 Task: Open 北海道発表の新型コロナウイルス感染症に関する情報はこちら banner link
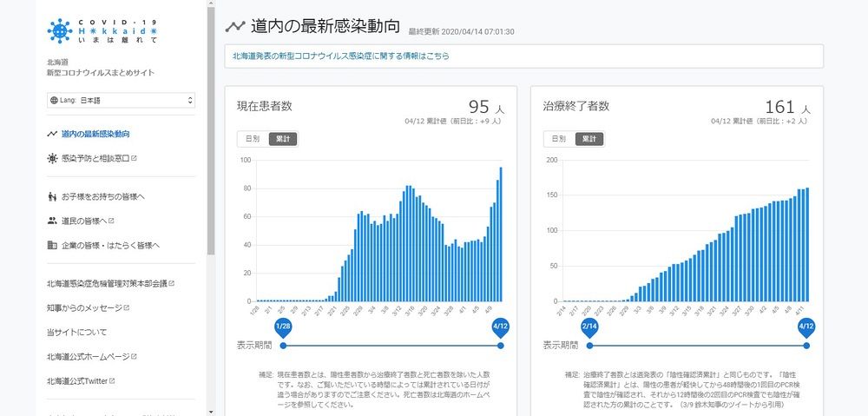340,56
